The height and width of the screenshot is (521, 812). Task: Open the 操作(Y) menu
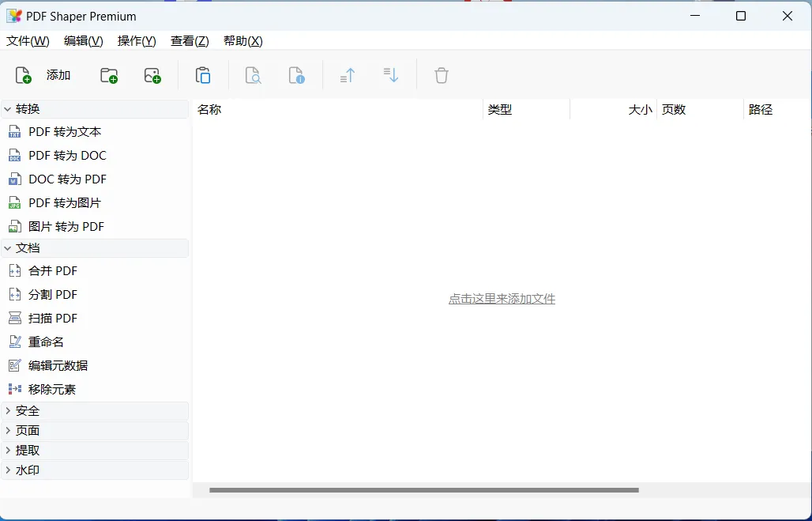[x=137, y=41]
